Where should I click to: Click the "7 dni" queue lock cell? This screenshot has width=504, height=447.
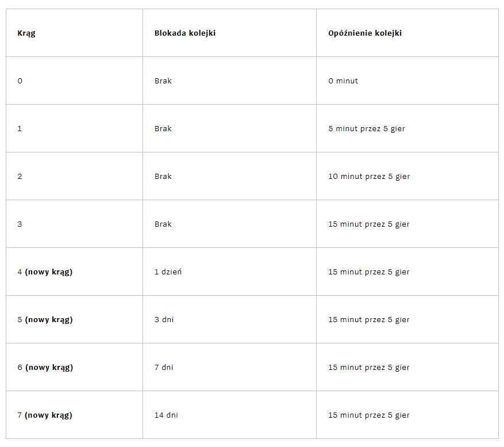(x=164, y=368)
